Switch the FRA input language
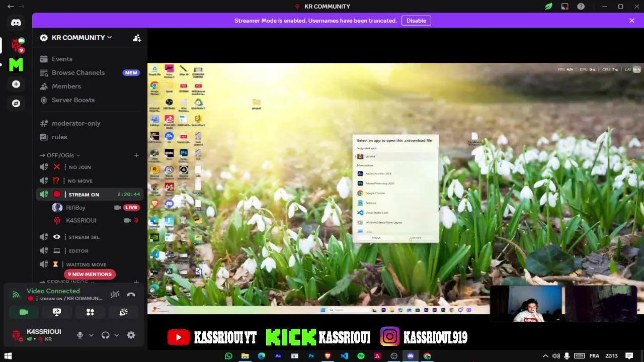Viewport: 644px width, 362px height. tap(594, 356)
